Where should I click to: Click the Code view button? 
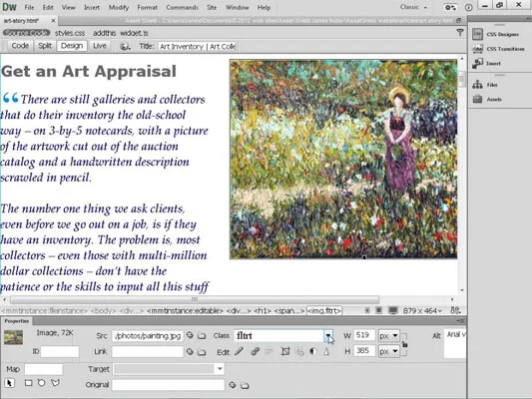[x=20, y=46]
